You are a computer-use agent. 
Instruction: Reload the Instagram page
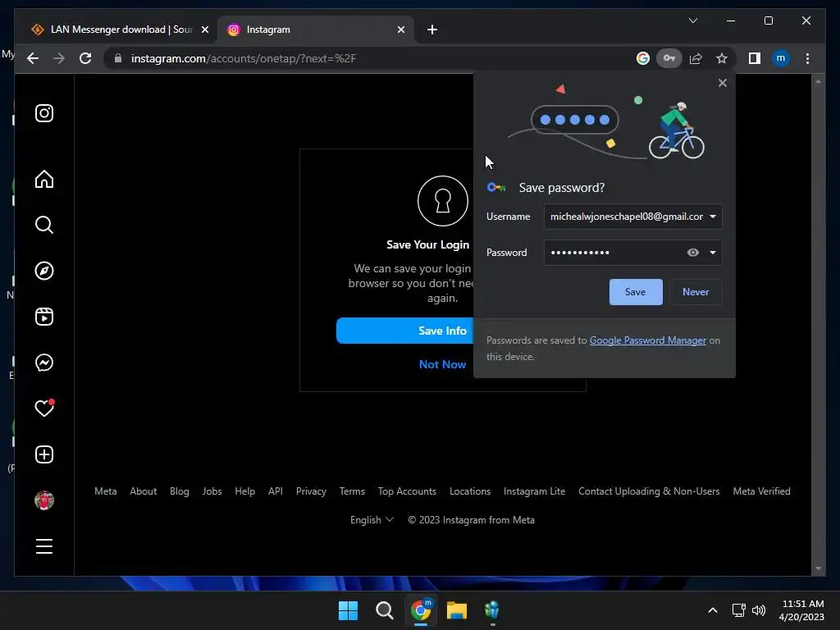[x=85, y=58]
